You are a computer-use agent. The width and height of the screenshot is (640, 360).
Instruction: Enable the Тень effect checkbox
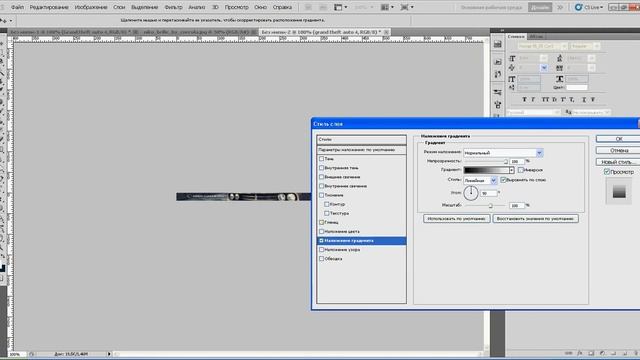point(321,159)
